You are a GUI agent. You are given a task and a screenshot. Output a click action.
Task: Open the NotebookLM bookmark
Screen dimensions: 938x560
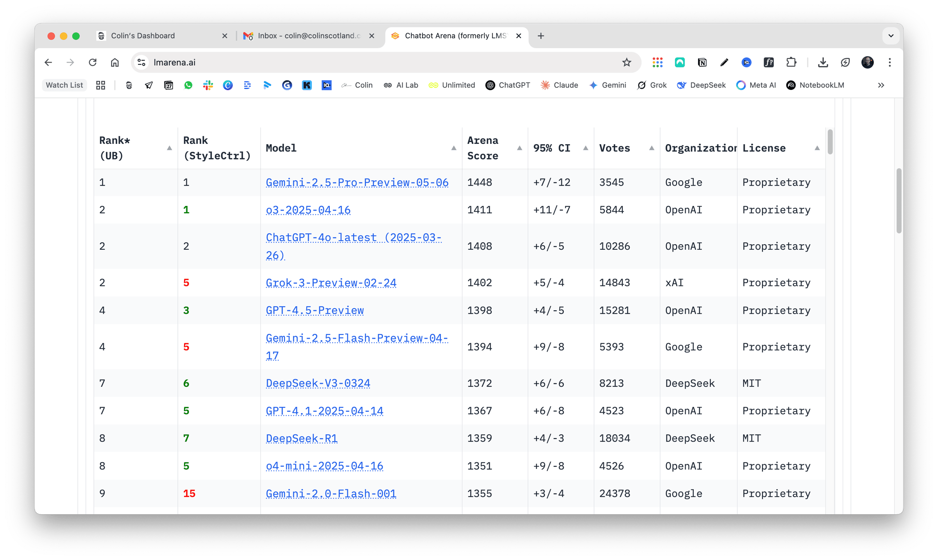pos(815,85)
